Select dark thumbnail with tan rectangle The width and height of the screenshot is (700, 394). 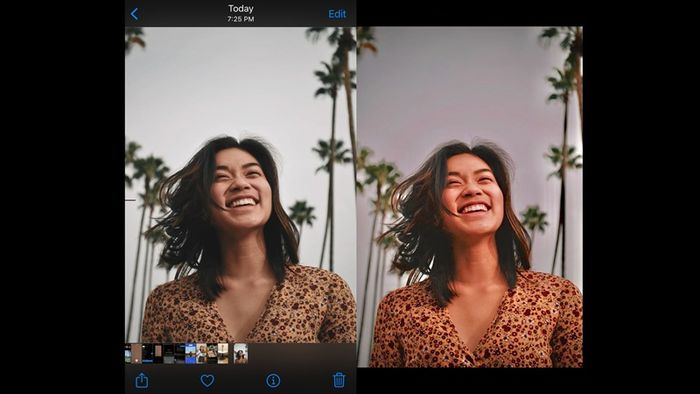pyautogui.click(x=158, y=353)
